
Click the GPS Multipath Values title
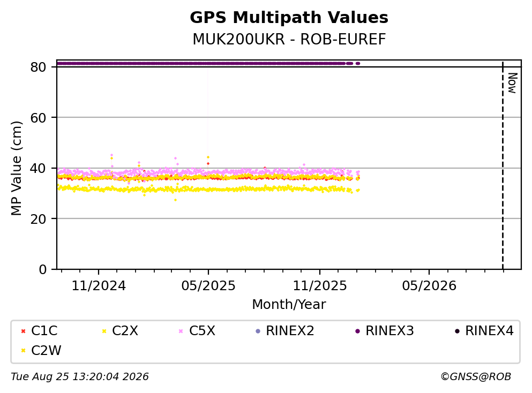[289, 18]
